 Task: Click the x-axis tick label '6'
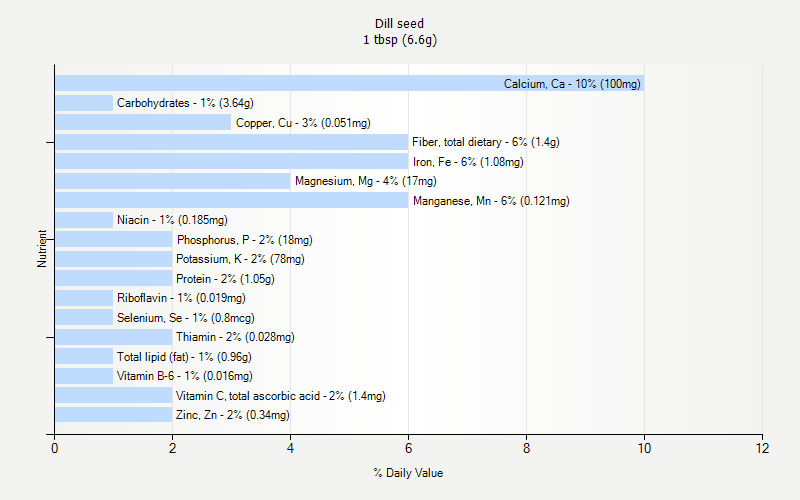point(408,448)
